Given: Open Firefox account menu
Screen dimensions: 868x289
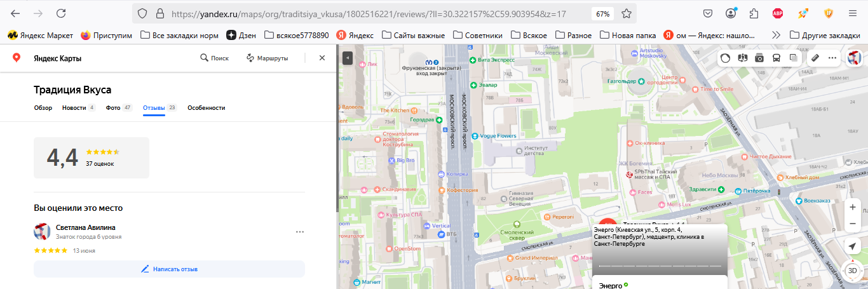Looking at the screenshot, I should coord(731,13).
